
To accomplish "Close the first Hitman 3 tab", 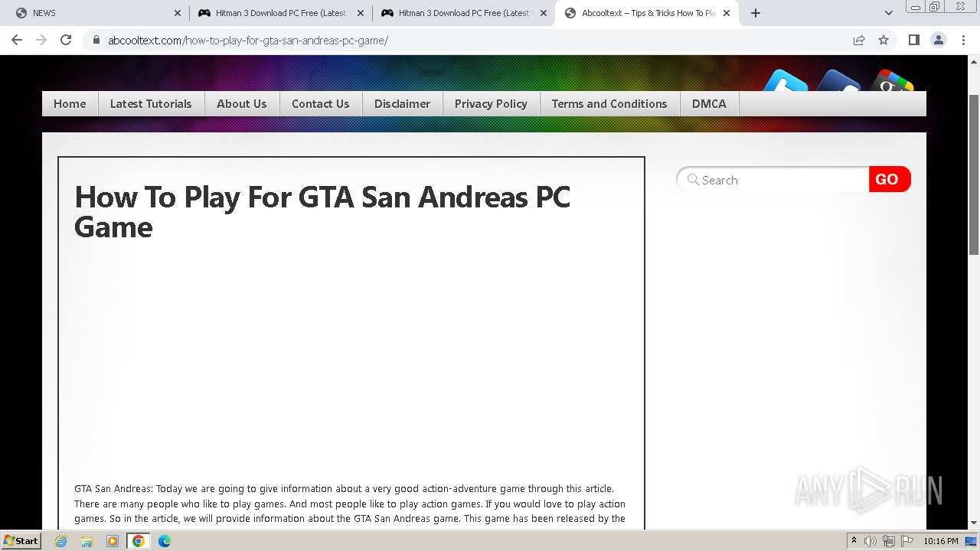I will (361, 13).
